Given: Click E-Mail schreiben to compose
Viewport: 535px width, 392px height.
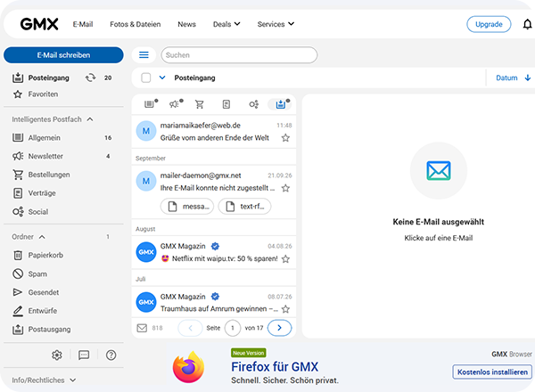Looking at the screenshot, I should coord(63,55).
